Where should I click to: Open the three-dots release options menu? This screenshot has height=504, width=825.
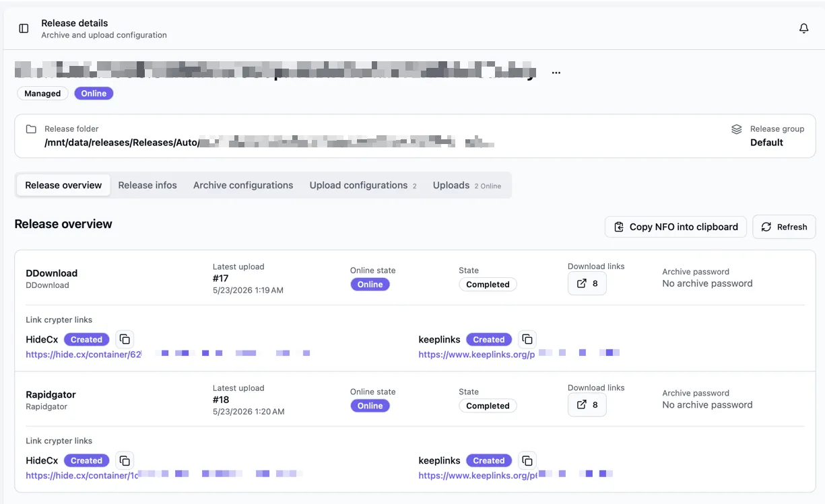click(x=556, y=73)
